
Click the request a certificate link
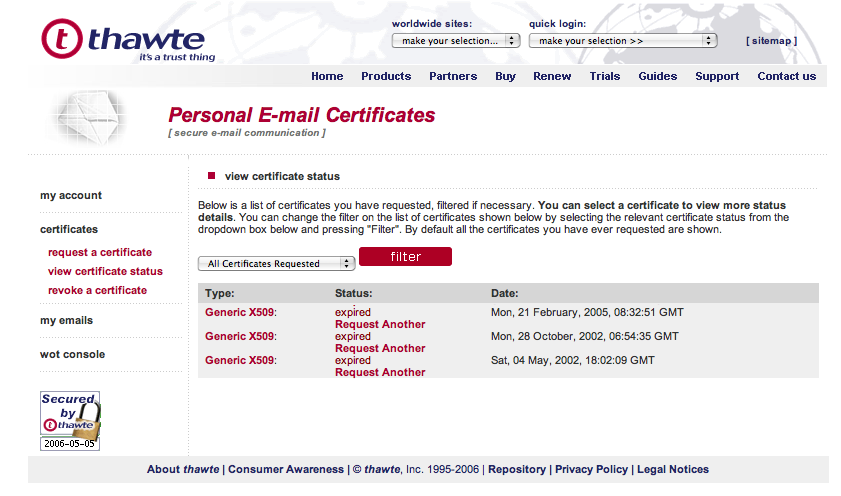pyautogui.click(x=100, y=252)
